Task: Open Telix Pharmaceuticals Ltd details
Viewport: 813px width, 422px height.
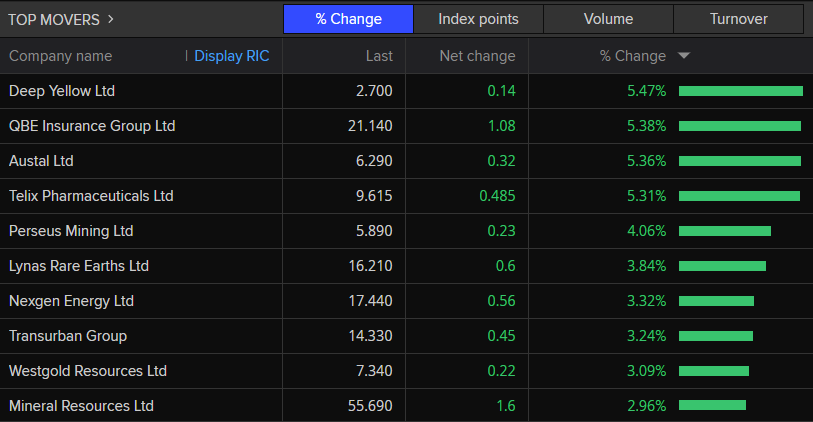Action: pyautogui.click(x=91, y=196)
